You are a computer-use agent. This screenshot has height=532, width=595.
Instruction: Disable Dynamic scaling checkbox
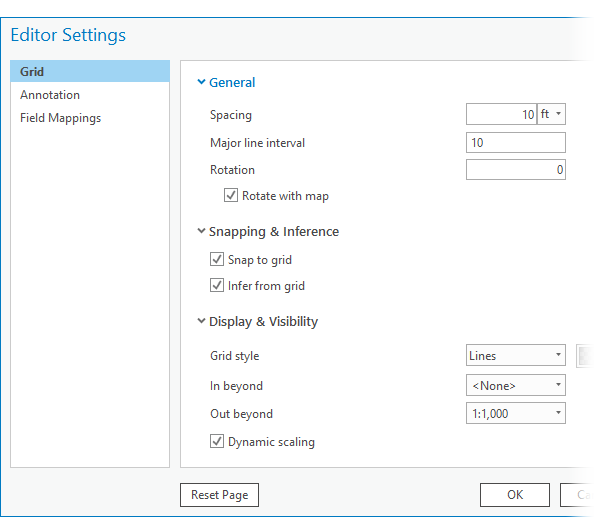point(217,441)
